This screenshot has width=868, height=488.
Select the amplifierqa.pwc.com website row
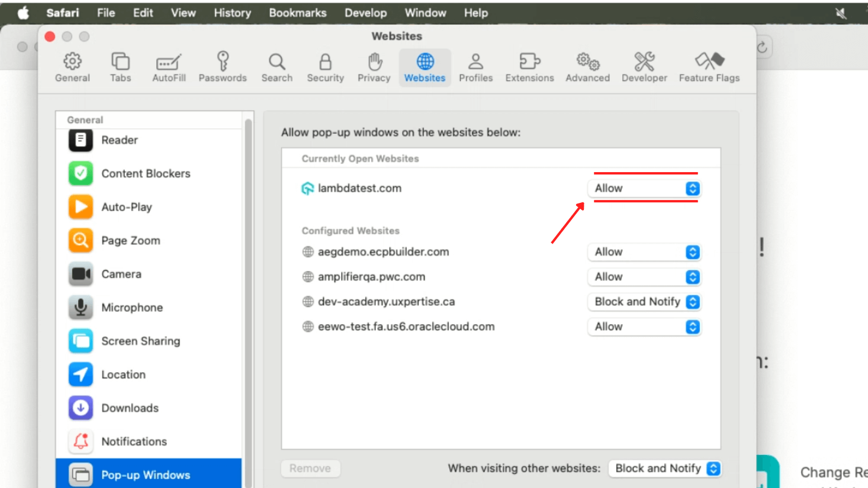(x=501, y=277)
